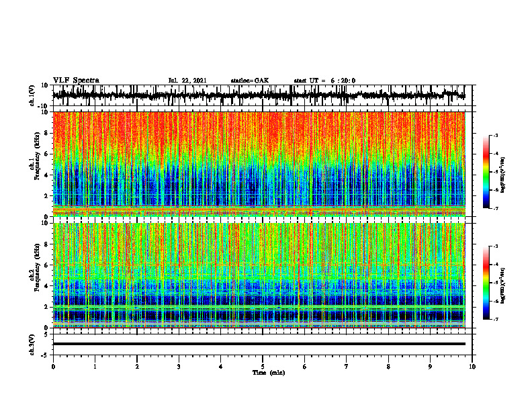This screenshot has height=411, width=532.
Task: Click the "4" kHz tick on ch.1 spectrogram
Action: pos(47,175)
